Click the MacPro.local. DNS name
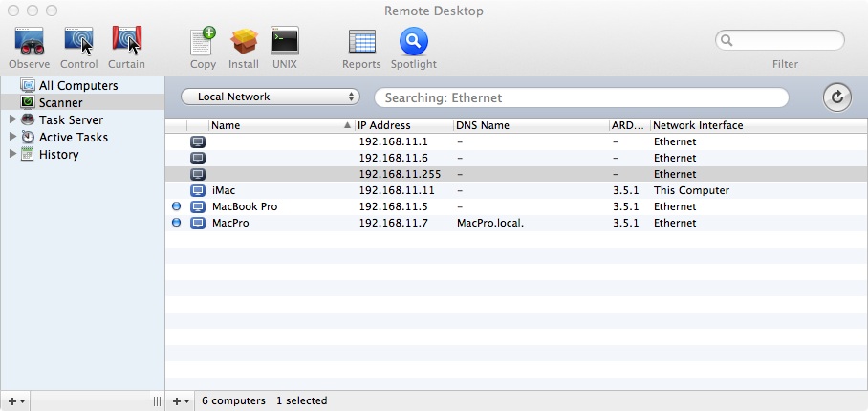 coord(489,223)
